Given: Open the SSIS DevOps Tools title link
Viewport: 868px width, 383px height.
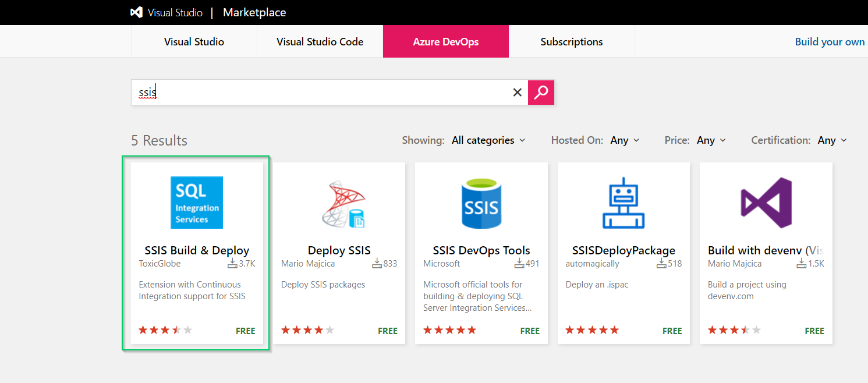Looking at the screenshot, I should [481, 250].
